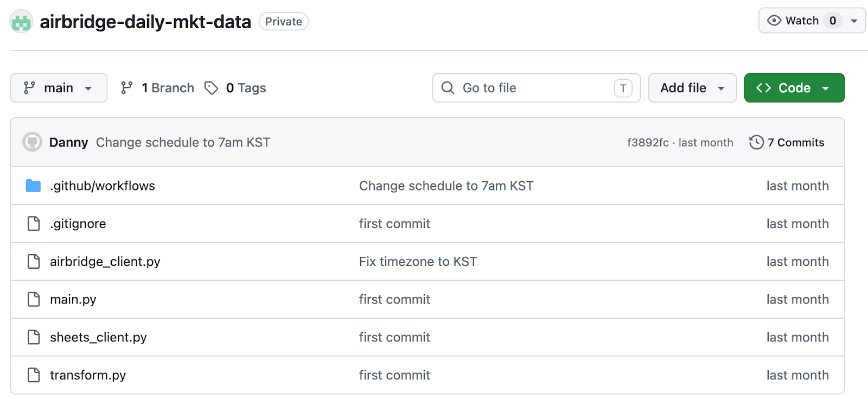Click Danny's avatar in the commit header

(32, 142)
